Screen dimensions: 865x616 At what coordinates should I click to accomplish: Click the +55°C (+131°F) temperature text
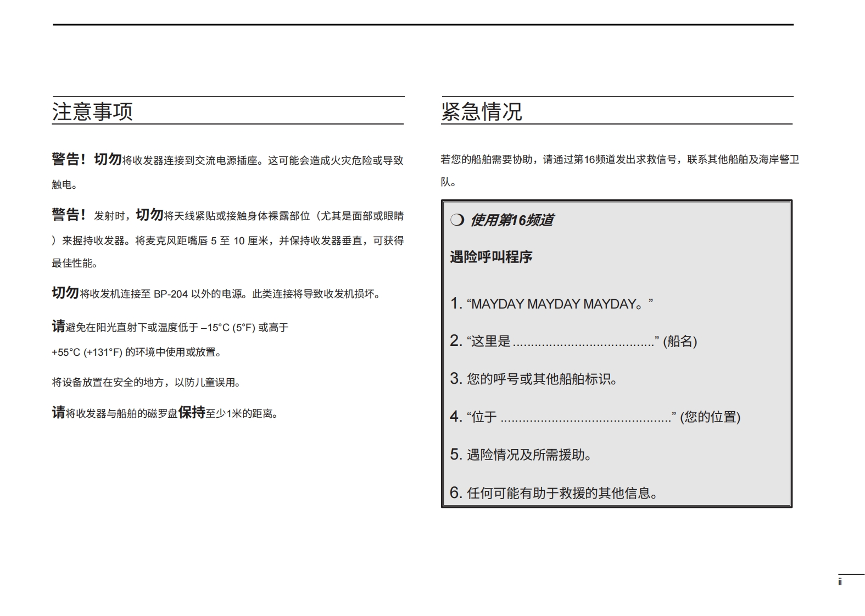tap(87, 352)
